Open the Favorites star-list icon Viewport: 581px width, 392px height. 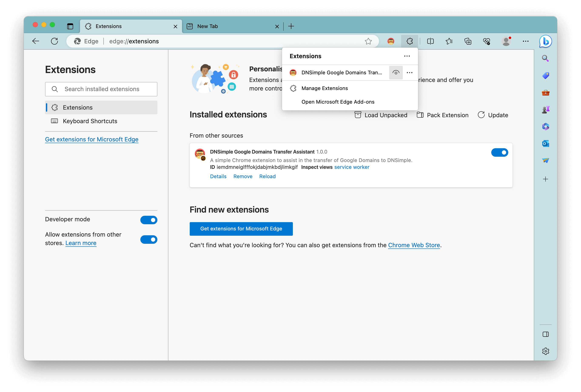tap(449, 41)
